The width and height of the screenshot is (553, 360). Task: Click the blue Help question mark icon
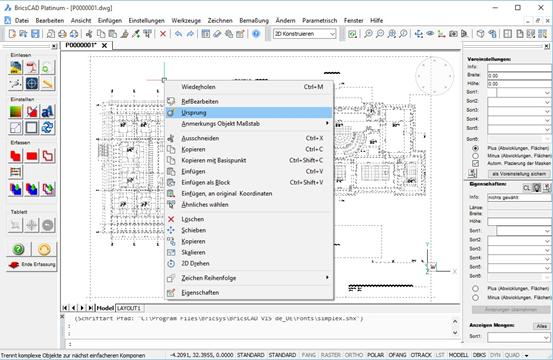256,34
